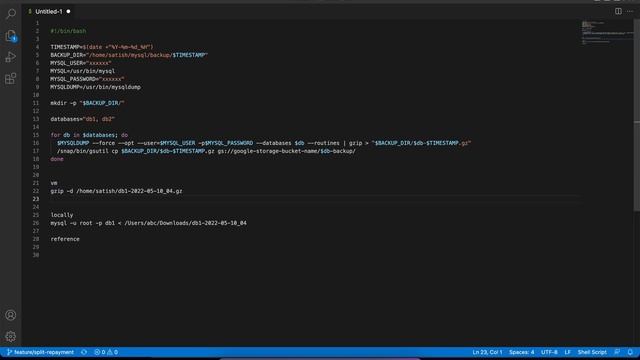Click the #!/bin/bash shebang line
The height and width of the screenshot is (360, 640).
click(x=68, y=31)
